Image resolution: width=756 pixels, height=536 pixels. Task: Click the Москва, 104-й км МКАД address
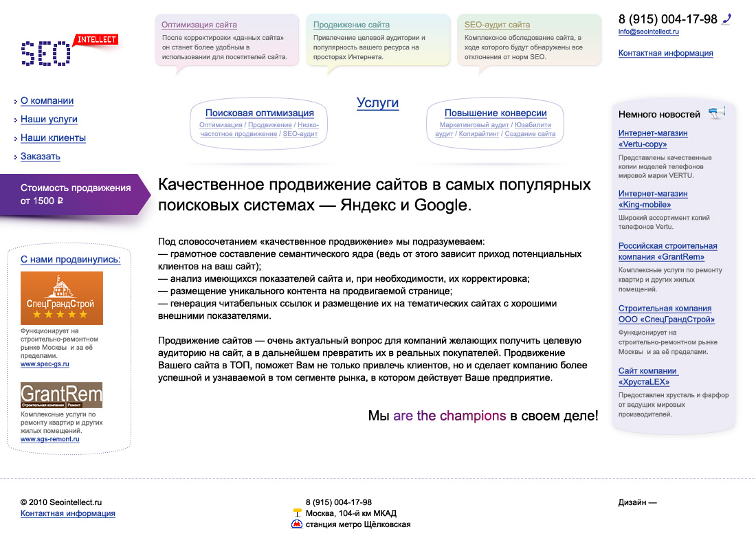pyautogui.click(x=351, y=513)
